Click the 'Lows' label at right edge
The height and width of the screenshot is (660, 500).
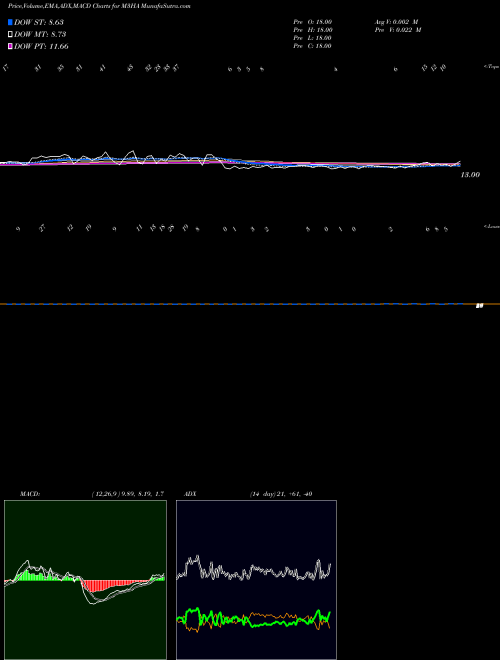tap(492, 226)
